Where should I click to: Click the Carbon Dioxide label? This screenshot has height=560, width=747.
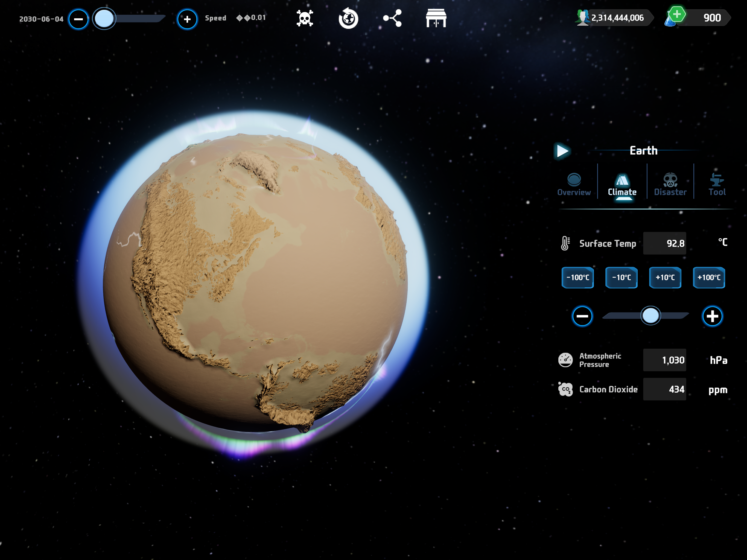[x=609, y=389]
